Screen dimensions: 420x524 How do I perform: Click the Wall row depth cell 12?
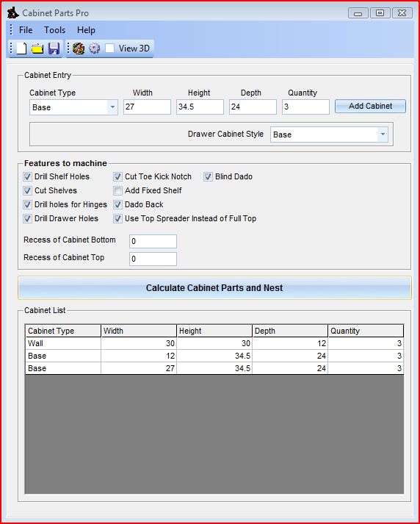(x=290, y=343)
